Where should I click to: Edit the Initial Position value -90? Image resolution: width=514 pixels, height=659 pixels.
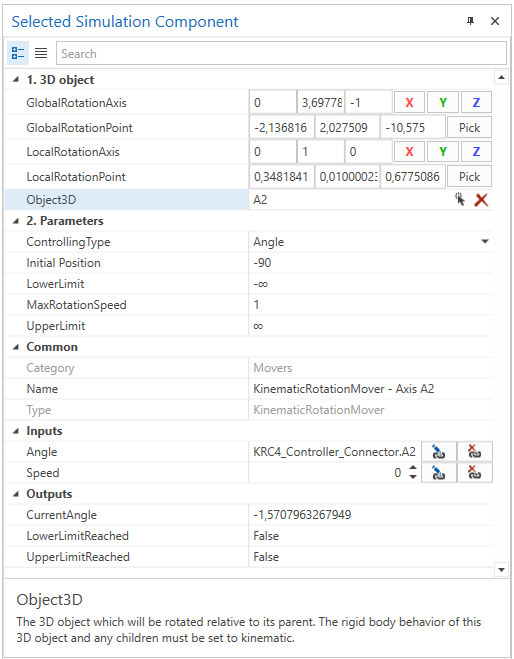click(371, 263)
